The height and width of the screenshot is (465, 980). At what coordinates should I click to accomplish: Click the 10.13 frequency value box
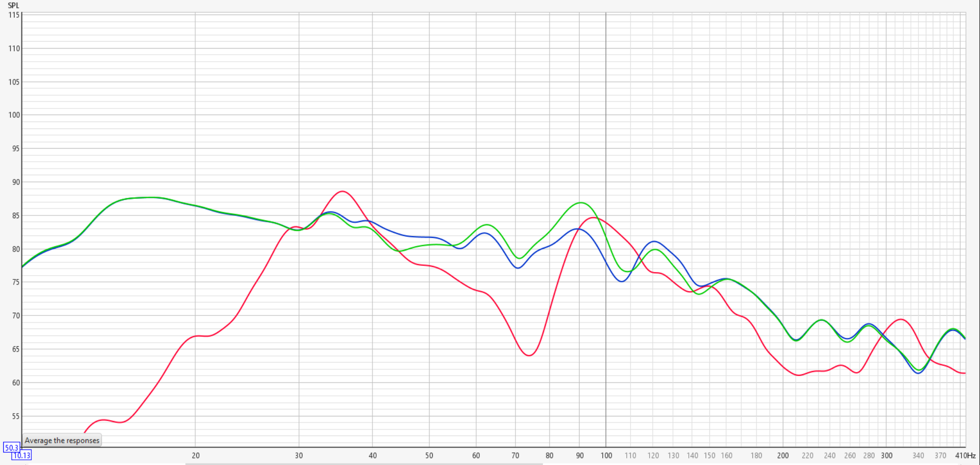[x=21, y=455]
